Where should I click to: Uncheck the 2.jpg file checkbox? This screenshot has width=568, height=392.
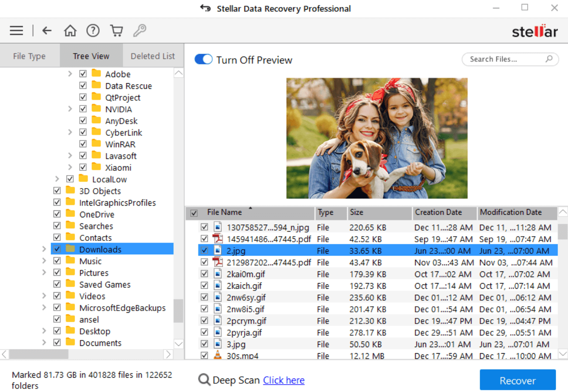point(204,250)
